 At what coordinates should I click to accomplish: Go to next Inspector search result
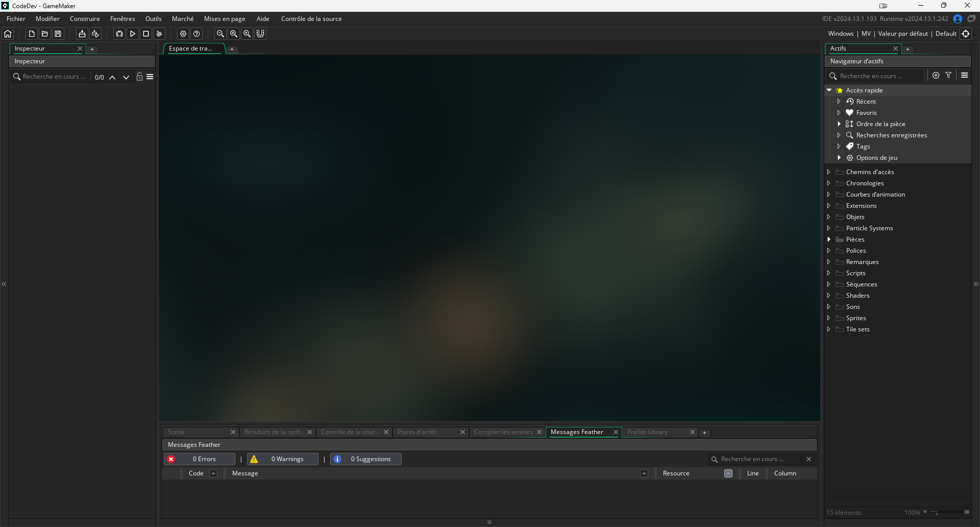pos(126,77)
